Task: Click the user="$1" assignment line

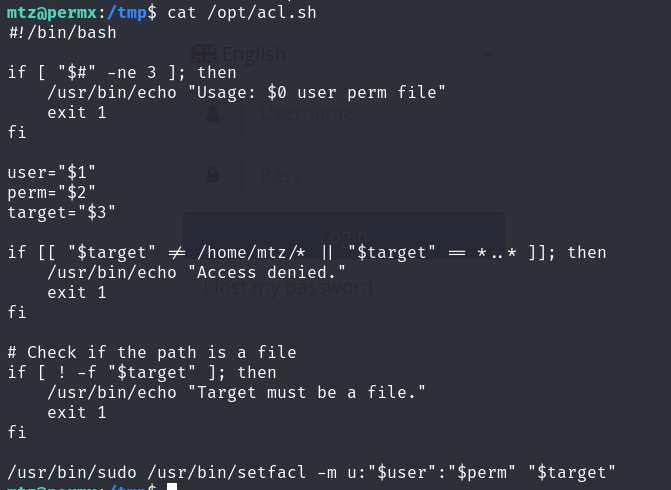Action: tap(51, 172)
